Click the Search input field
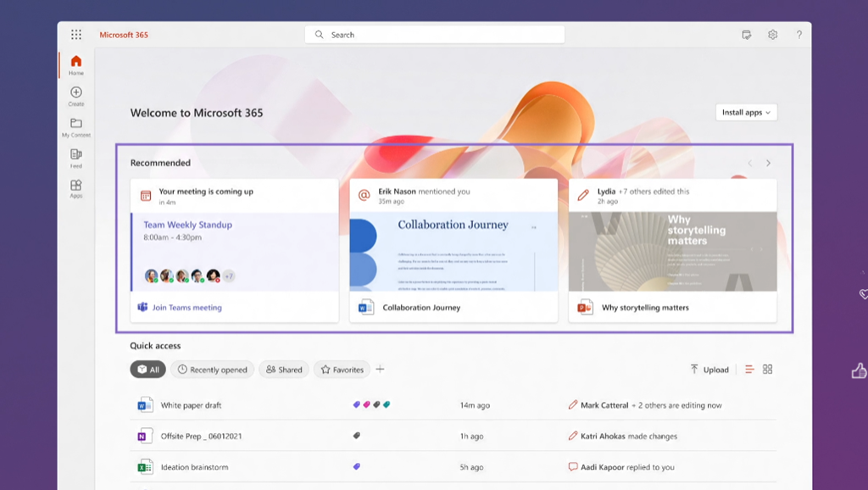This screenshot has width=868, height=490. (x=435, y=35)
